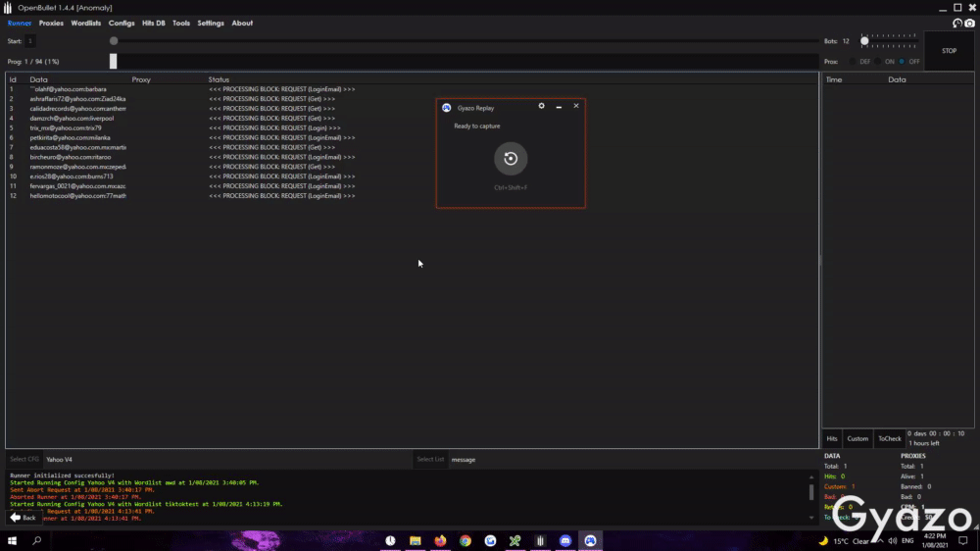Screen dimensions: 980x551
Task: Click the log scroll down arrow
Action: click(x=811, y=518)
